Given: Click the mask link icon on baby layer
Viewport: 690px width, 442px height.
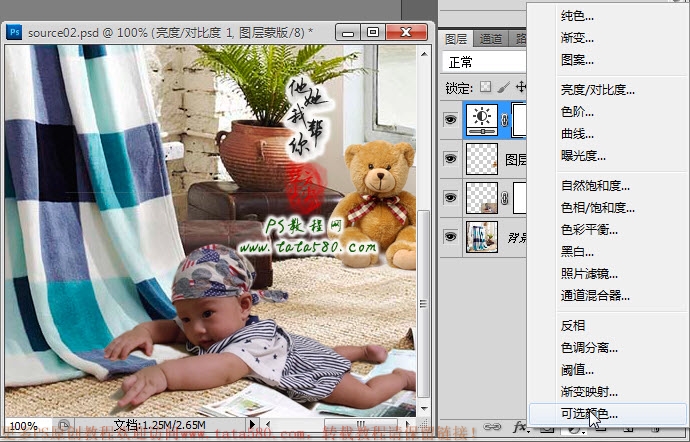Looking at the screenshot, I should [505, 198].
